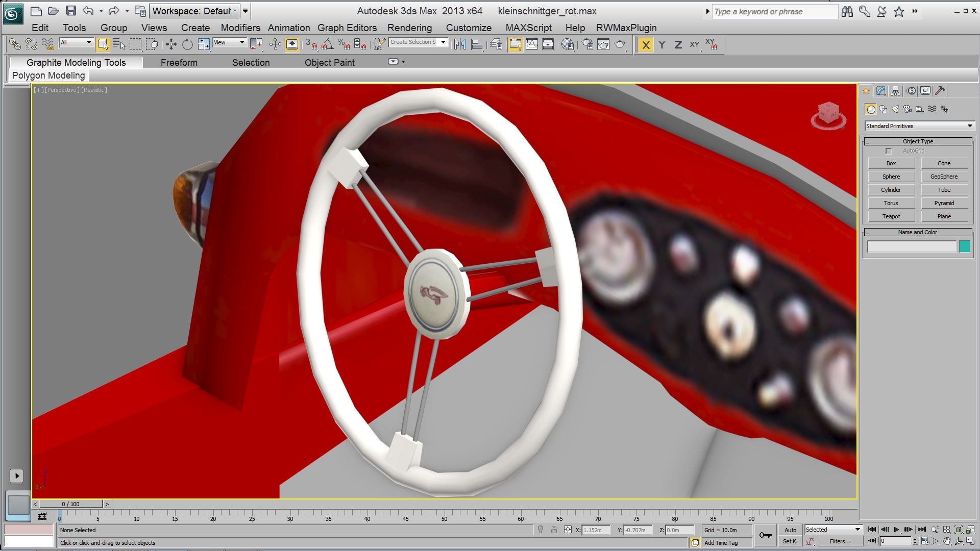
Task: Select the Move tool in toolbar
Action: coord(171,45)
